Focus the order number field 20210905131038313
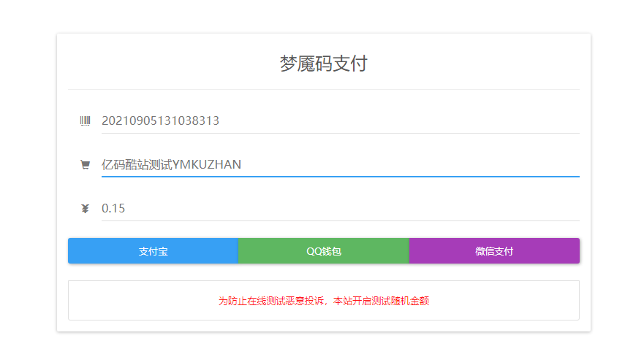Image resolution: width=644 pixels, height=357 pixels. (x=341, y=120)
